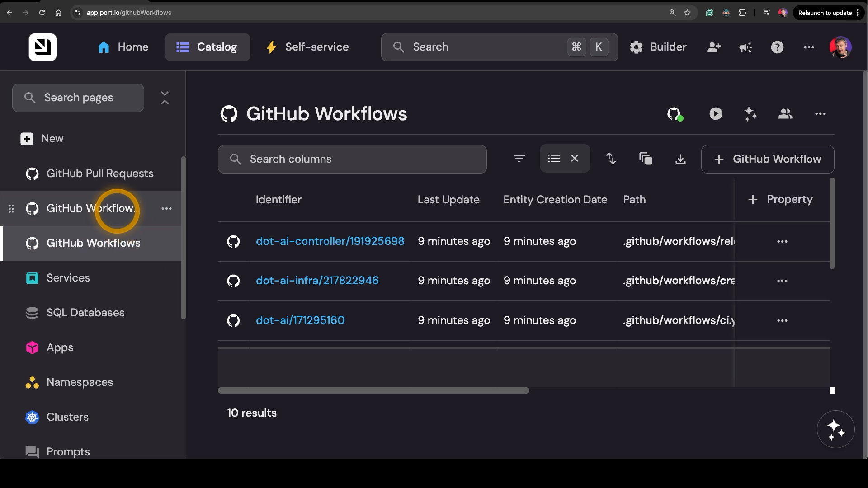Click the filter icon in table toolbar

[519, 159]
